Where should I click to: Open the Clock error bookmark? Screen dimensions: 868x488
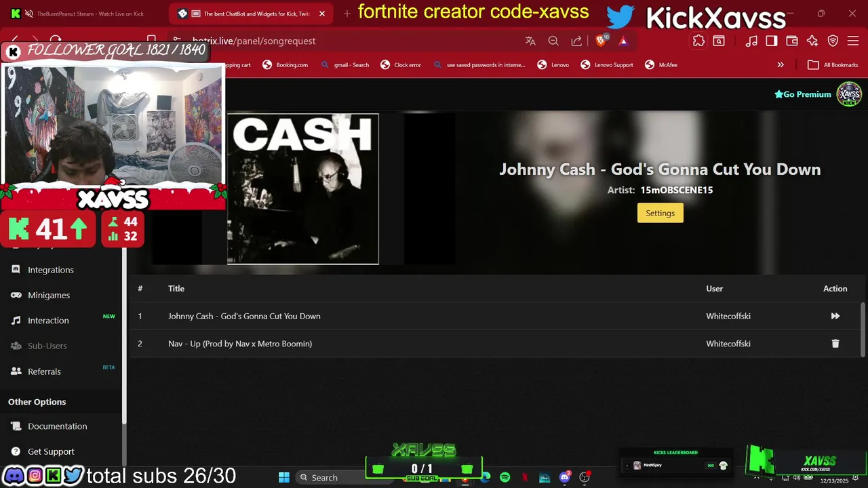tap(401, 65)
